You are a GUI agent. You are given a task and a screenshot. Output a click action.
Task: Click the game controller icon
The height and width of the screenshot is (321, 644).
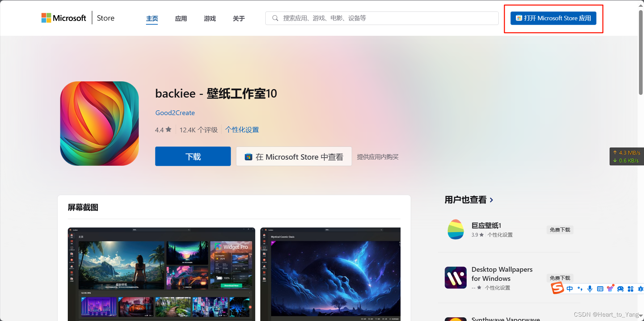[x=620, y=289]
